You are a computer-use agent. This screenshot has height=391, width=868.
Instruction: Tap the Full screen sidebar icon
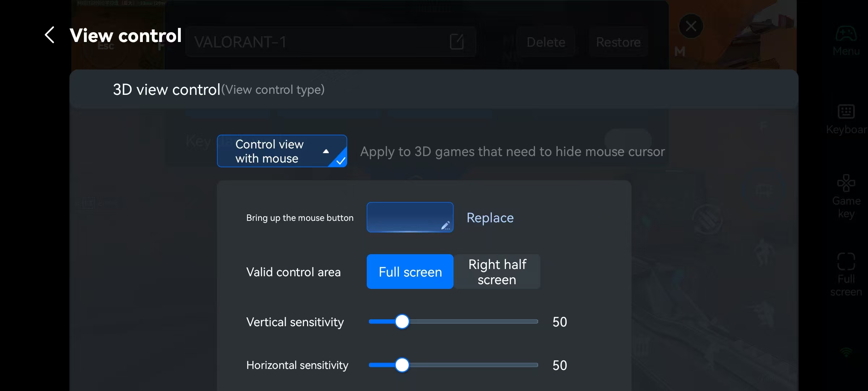tap(846, 262)
